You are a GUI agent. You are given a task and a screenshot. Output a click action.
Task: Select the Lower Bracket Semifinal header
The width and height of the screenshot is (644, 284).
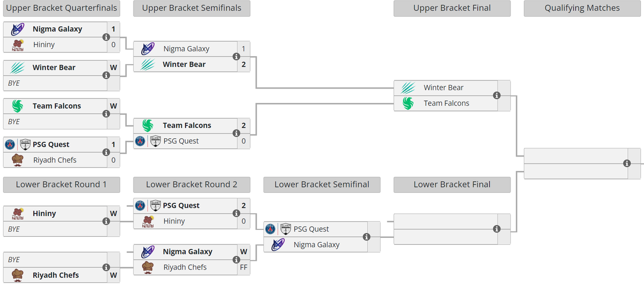[x=322, y=184]
